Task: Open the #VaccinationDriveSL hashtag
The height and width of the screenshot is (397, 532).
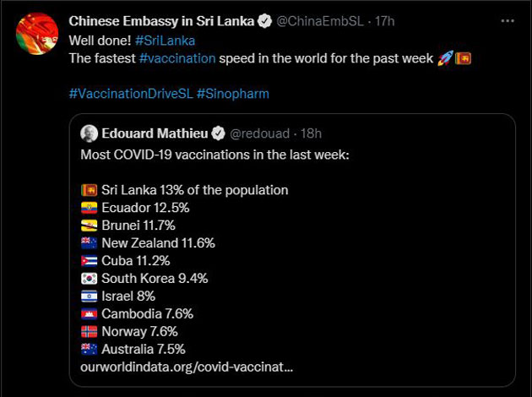Action: coord(130,95)
